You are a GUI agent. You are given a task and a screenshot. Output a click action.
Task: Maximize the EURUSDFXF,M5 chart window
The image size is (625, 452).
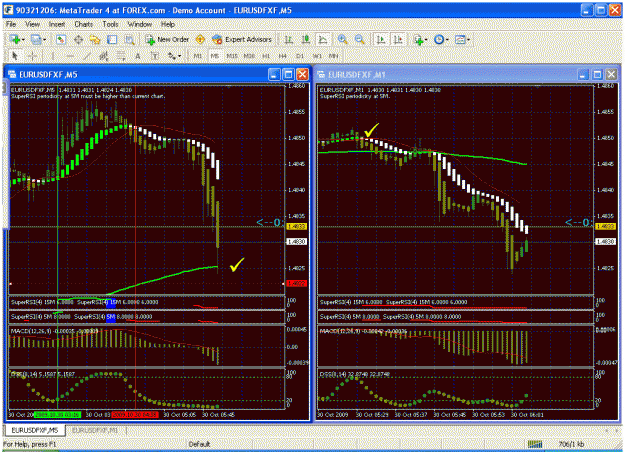288,75
